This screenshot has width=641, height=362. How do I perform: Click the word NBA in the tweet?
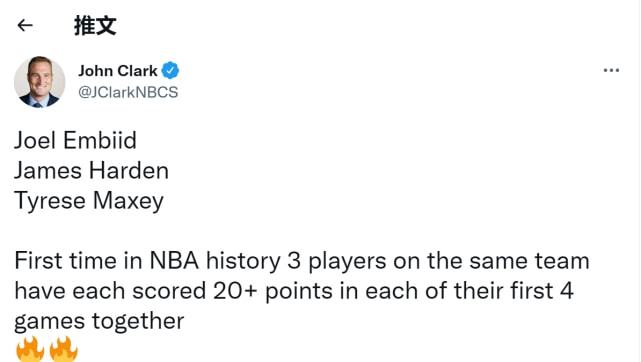pos(174,261)
